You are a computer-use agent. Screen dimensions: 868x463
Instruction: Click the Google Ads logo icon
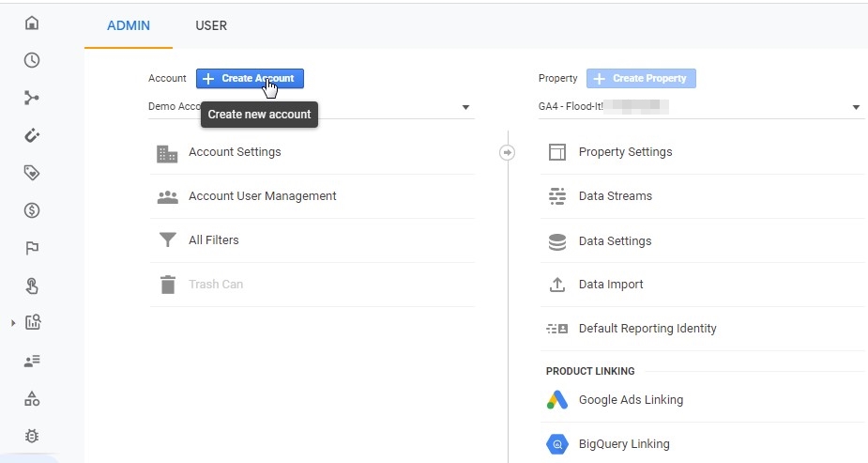click(557, 400)
